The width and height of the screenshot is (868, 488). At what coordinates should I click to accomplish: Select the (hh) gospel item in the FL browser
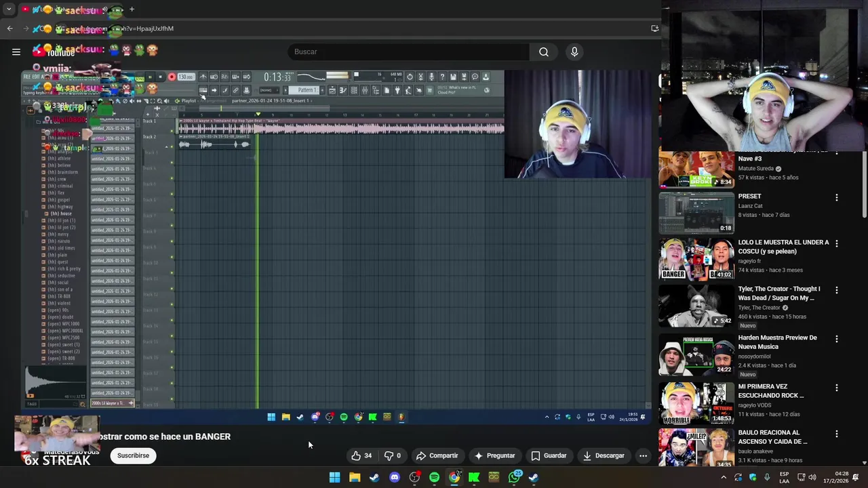click(58, 200)
